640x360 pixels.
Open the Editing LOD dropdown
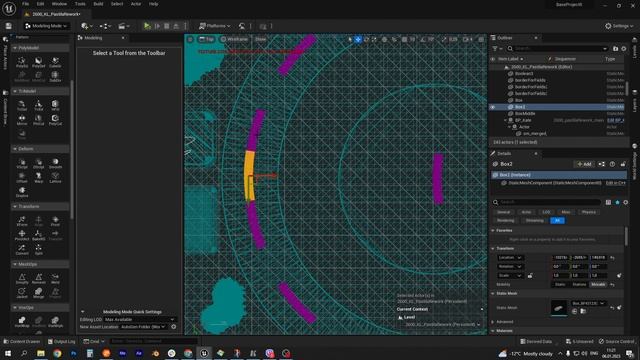pos(139,320)
